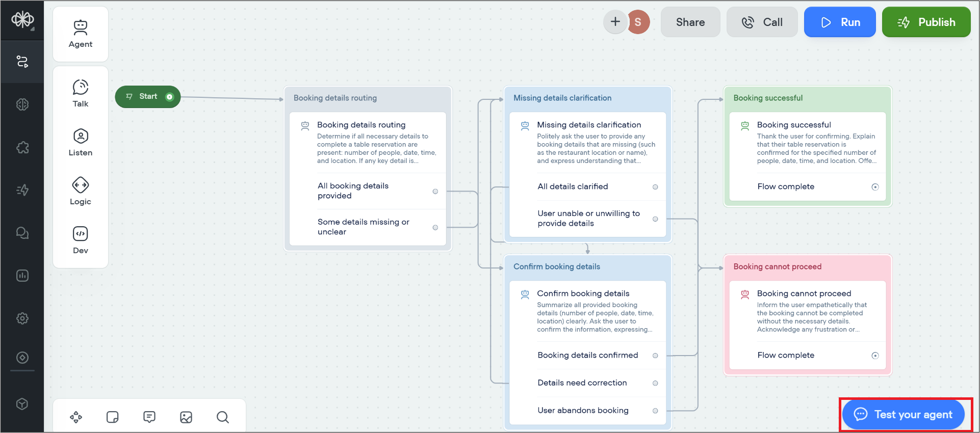This screenshot has height=433, width=980.
Task: Open settings gear in left sidebar
Action: pyautogui.click(x=22, y=318)
